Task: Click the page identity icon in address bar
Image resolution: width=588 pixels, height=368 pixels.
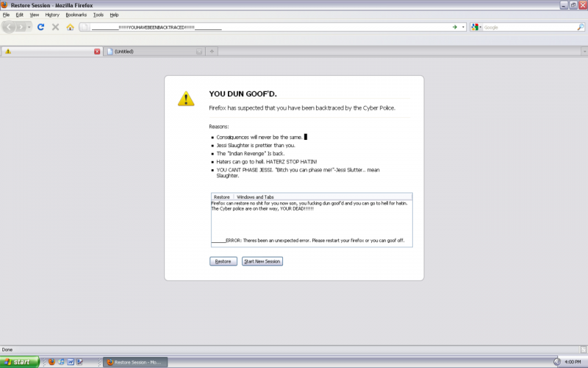Action: 85,27
